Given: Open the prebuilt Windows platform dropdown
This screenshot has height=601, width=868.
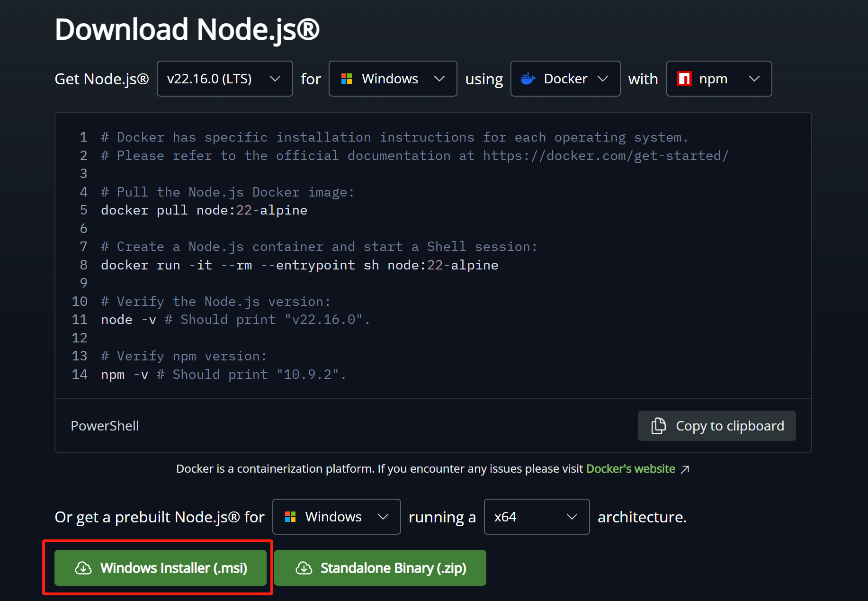Looking at the screenshot, I should point(336,517).
